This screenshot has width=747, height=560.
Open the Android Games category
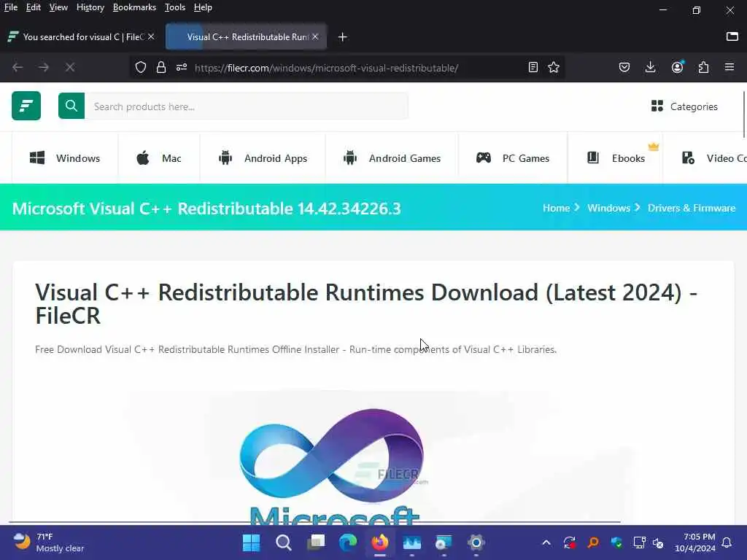tap(392, 158)
